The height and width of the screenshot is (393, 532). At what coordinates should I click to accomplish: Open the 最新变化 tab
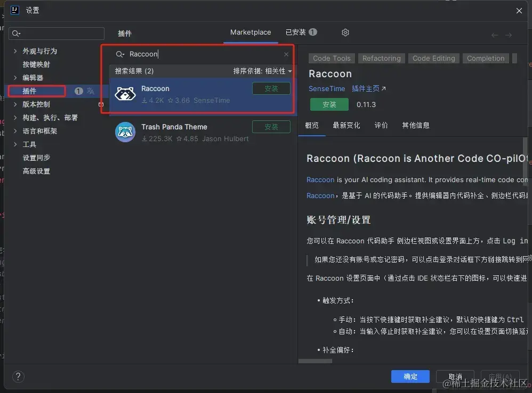pos(346,125)
